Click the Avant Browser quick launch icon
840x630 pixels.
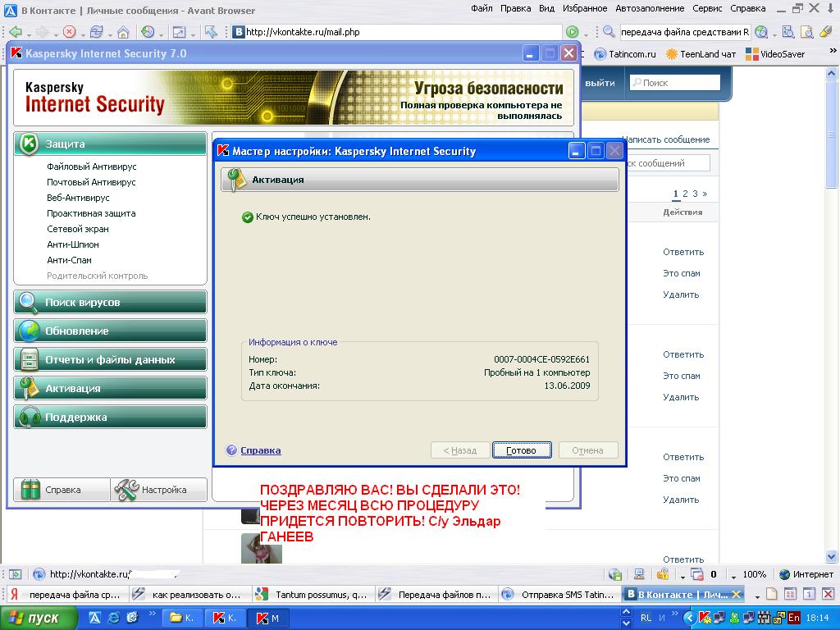click(x=94, y=618)
